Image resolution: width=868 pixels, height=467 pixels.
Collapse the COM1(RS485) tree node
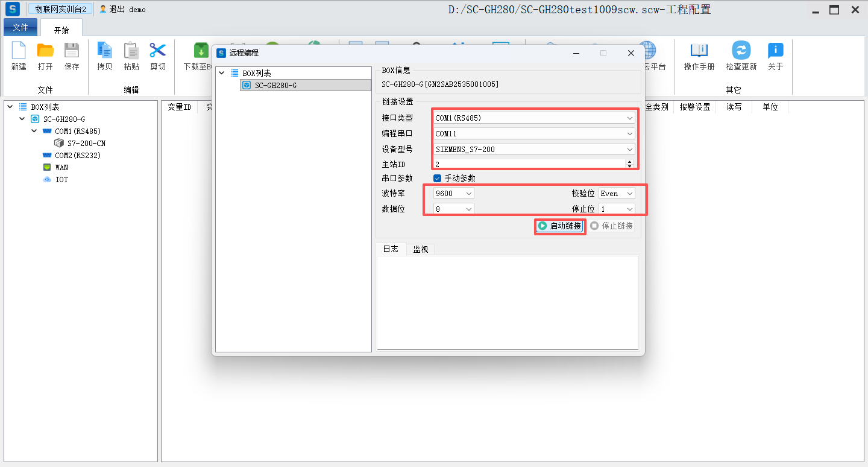34,131
